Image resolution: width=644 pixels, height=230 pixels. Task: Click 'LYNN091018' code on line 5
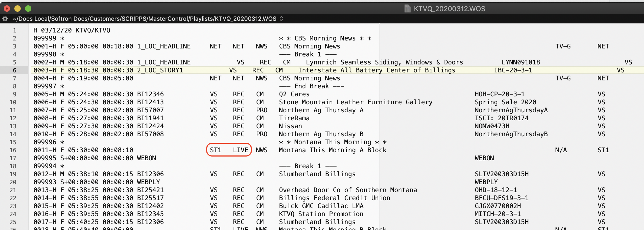pyautogui.click(x=521, y=62)
